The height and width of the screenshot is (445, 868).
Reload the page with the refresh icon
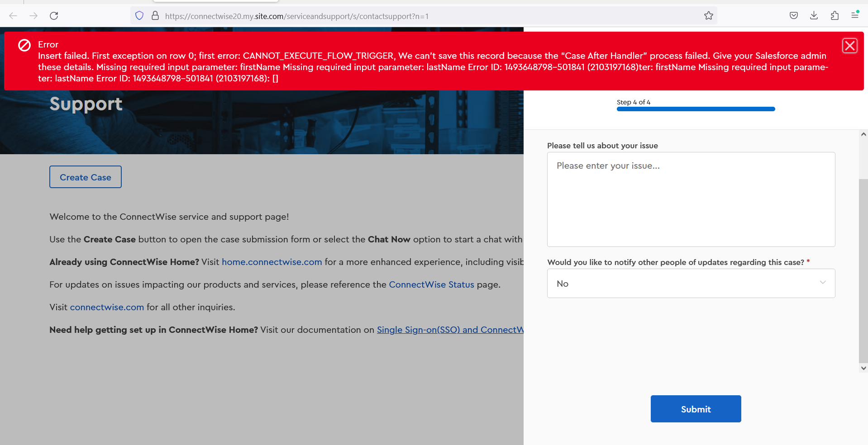(x=54, y=16)
